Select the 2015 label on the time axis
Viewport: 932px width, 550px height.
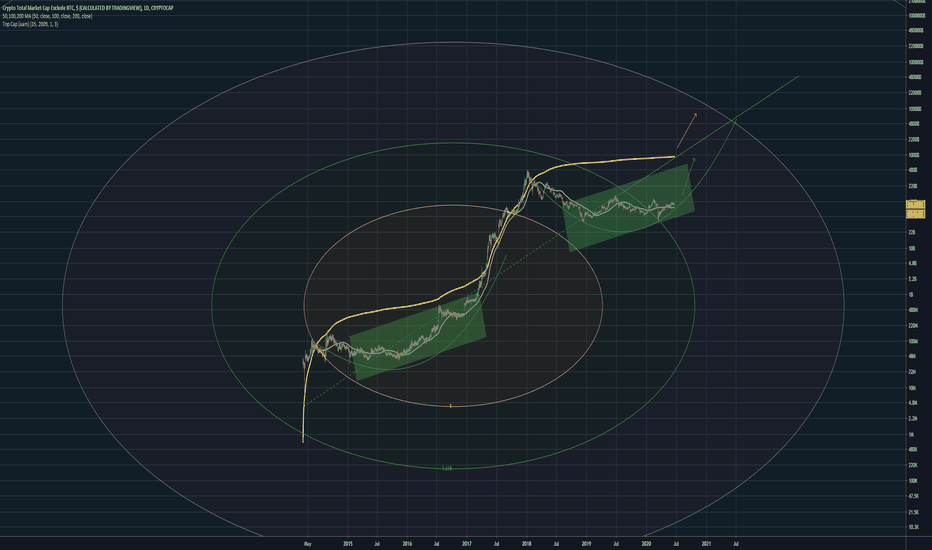tap(348, 543)
